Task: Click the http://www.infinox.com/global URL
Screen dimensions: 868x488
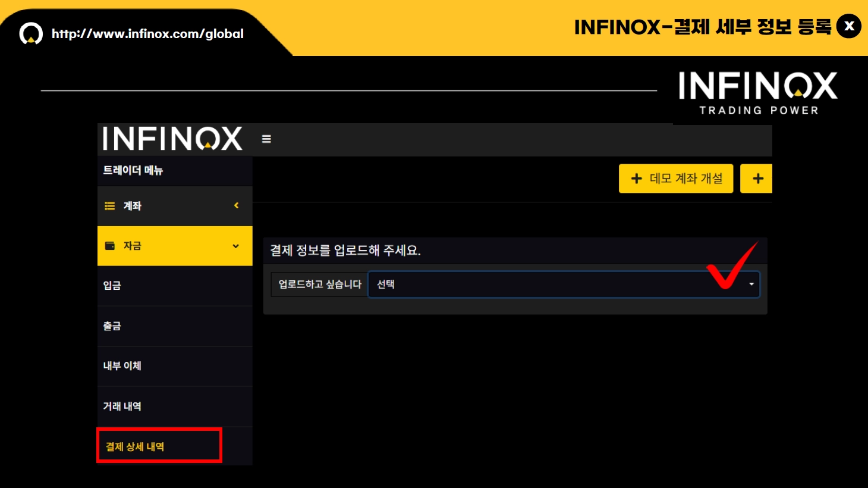Action: point(147,34)
